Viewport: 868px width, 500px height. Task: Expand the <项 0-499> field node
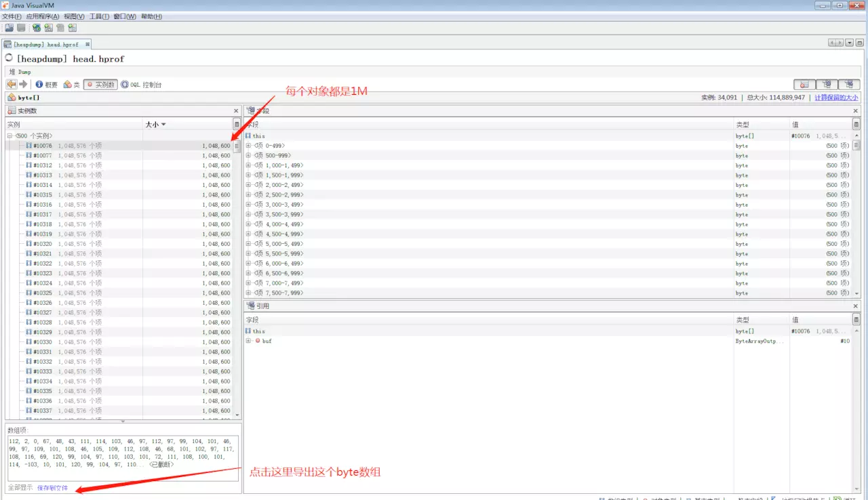click(248, 146)
